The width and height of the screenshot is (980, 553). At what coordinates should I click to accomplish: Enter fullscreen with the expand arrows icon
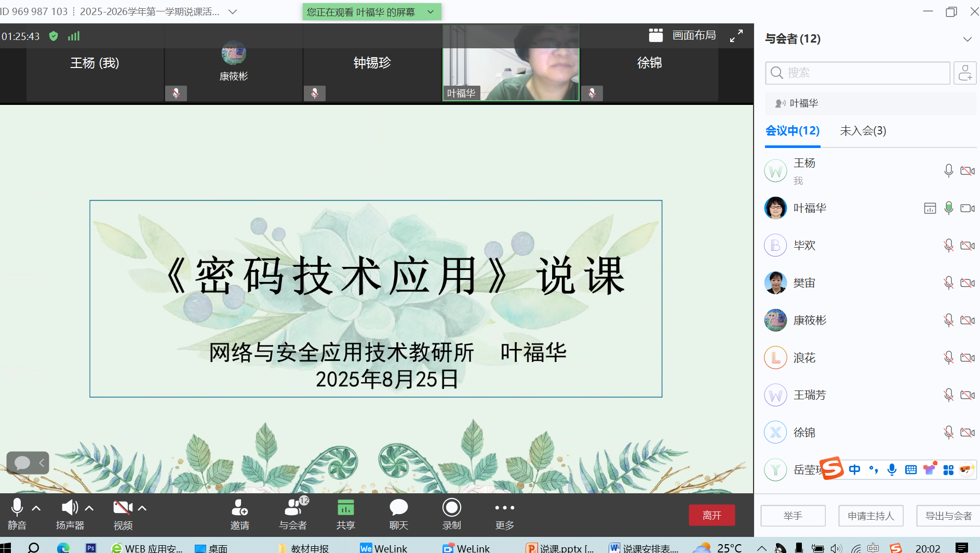tap(736, 36)
